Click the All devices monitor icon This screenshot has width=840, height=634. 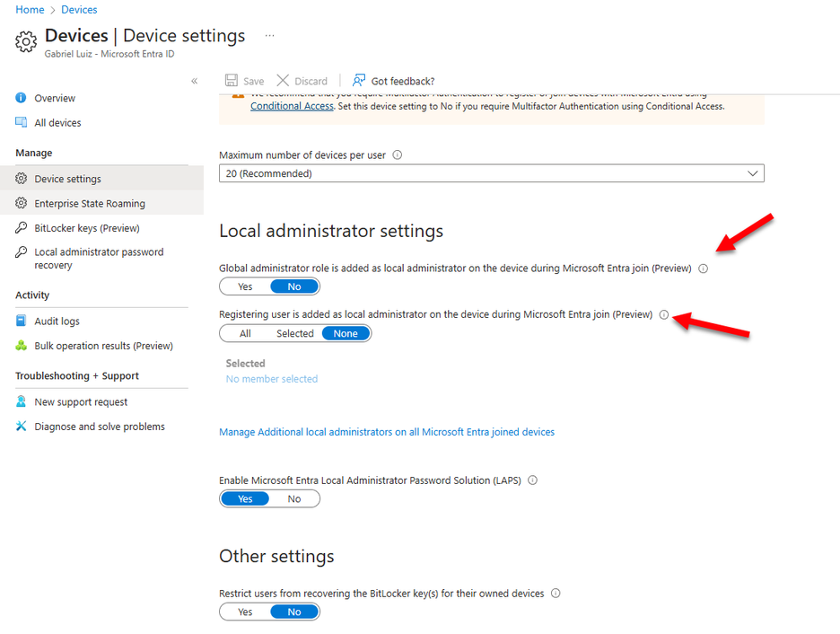click(x=21, y=122)
